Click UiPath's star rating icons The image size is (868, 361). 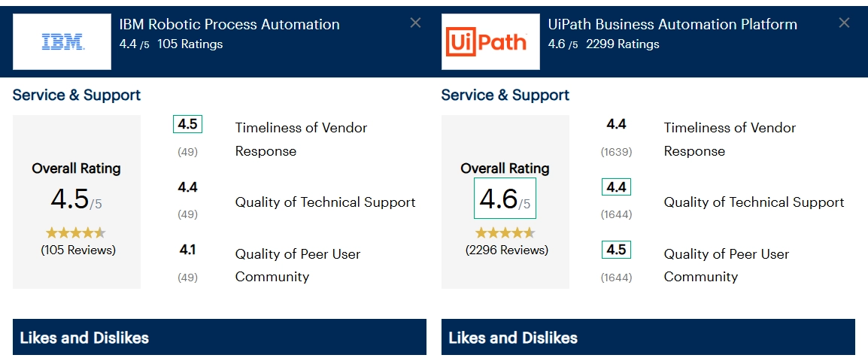[x=505, y=232]
